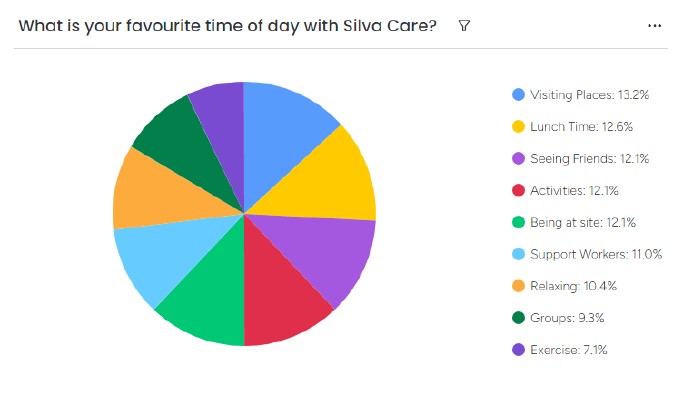Click the red Activities legend dot
Viewport: 691px width, 404px height.
pyautogui.click(x=518, y=191)
